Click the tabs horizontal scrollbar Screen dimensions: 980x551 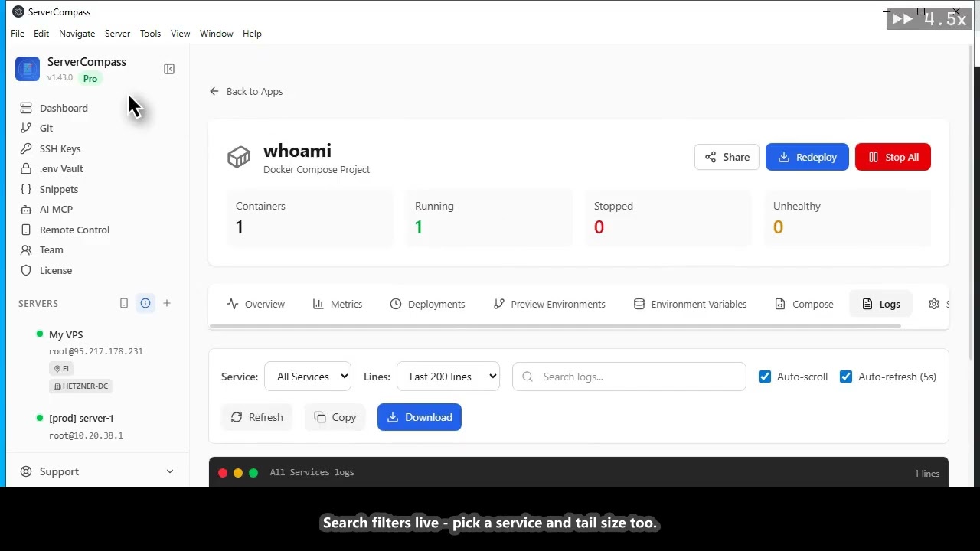(x=555, y=326)
